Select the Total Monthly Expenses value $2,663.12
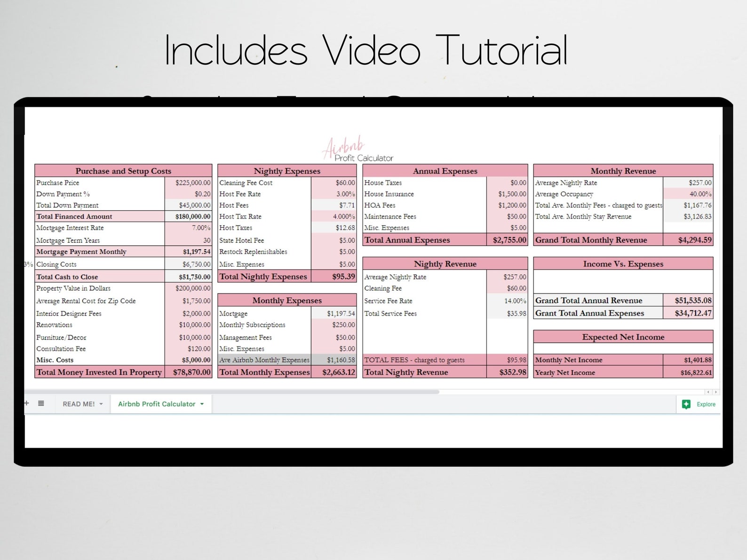The height and width of the screenshot is (560, 747). pyautogui.click(x=334, y=372)
